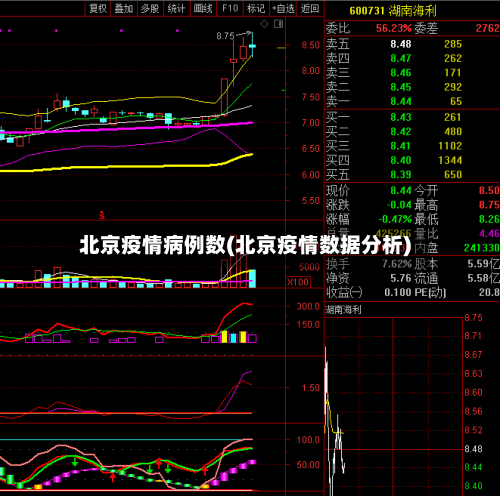Select the 卖一 ask row at 8.44

tap(412, 101)
